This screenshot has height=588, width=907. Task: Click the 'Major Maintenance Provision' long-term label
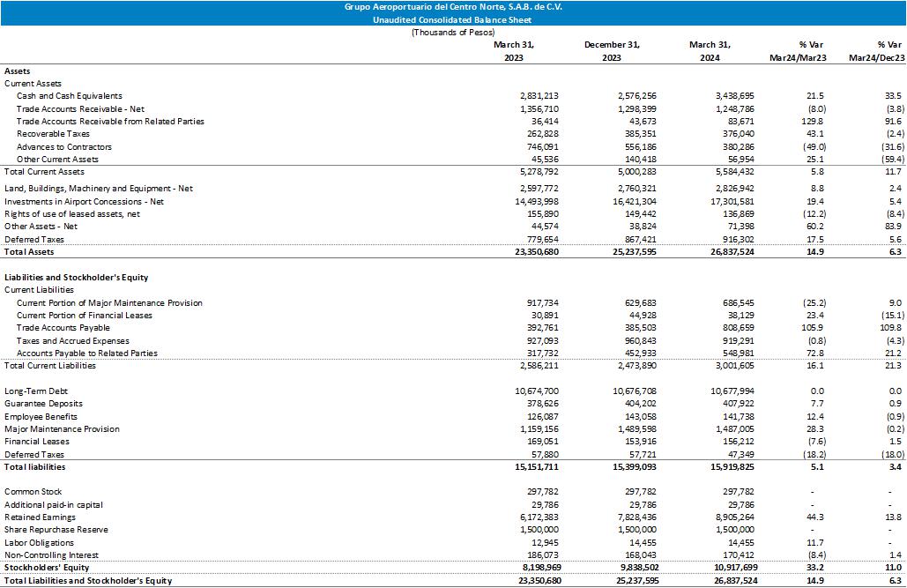(62, 428)
